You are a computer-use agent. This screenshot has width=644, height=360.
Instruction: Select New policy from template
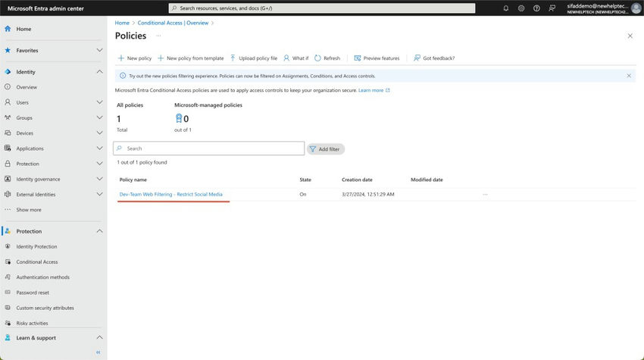point(191,58)
